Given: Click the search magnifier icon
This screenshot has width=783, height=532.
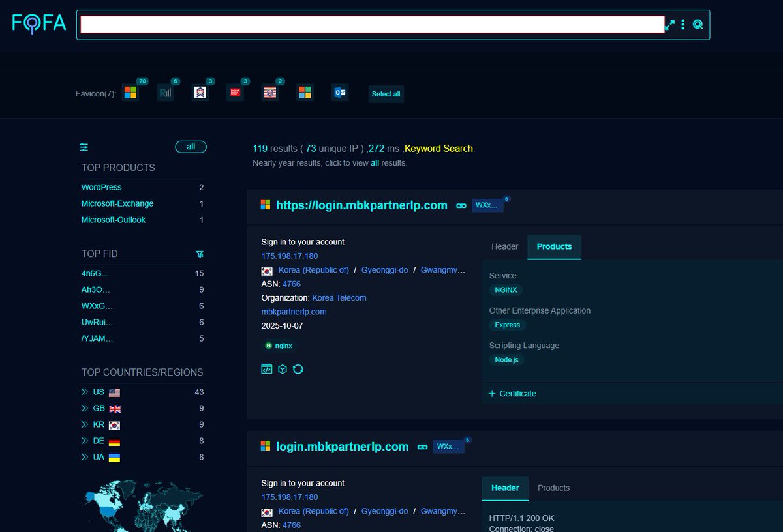Looking at the screenshot, I should coord(698,25).
